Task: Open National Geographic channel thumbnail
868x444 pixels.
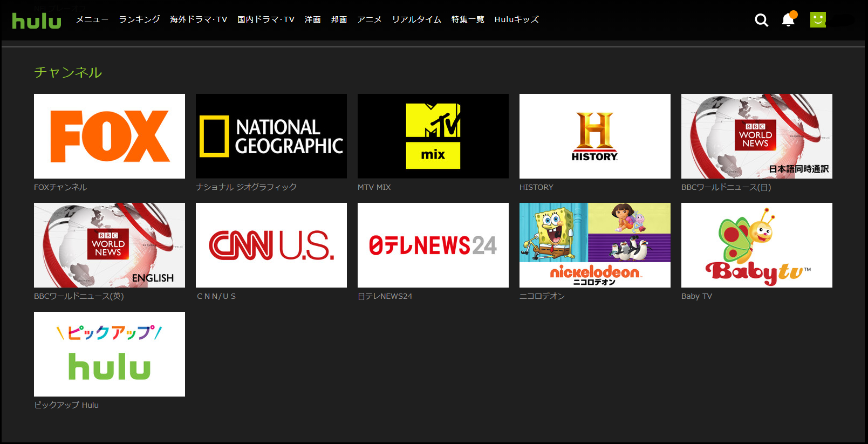Action: 271,136
